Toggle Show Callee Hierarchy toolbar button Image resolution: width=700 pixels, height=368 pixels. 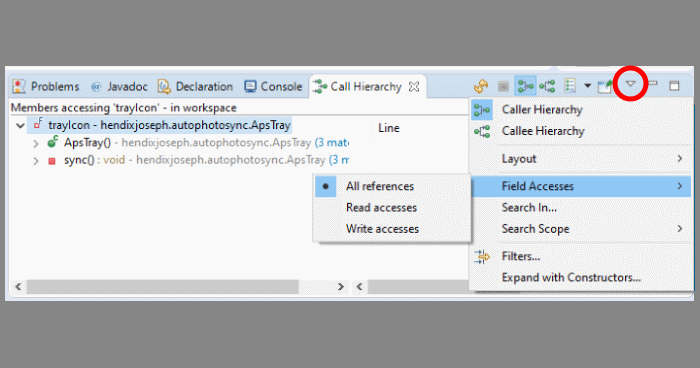pyautogui.click(x=547, y=86)
